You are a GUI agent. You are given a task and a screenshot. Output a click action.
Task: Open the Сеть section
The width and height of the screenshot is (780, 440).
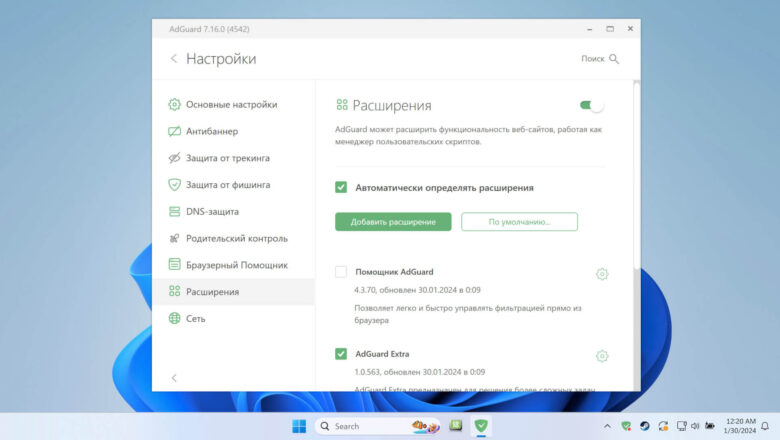pyautogui.click(x=233, y=319)
